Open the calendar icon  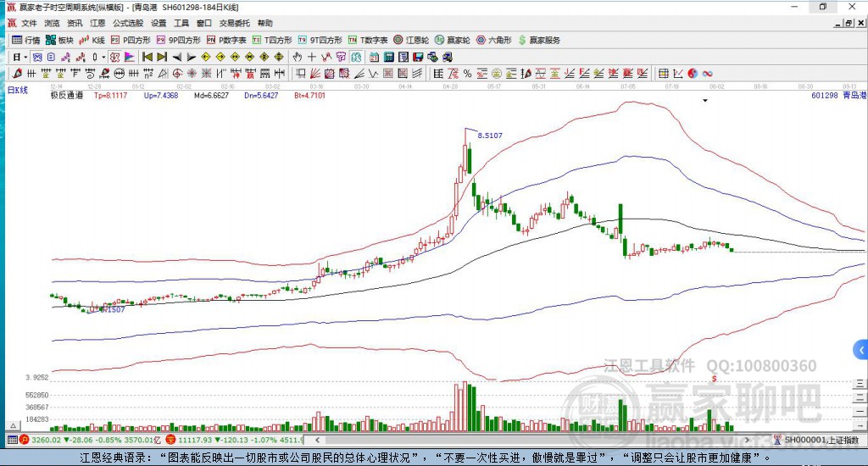click(x=374, y=57)
